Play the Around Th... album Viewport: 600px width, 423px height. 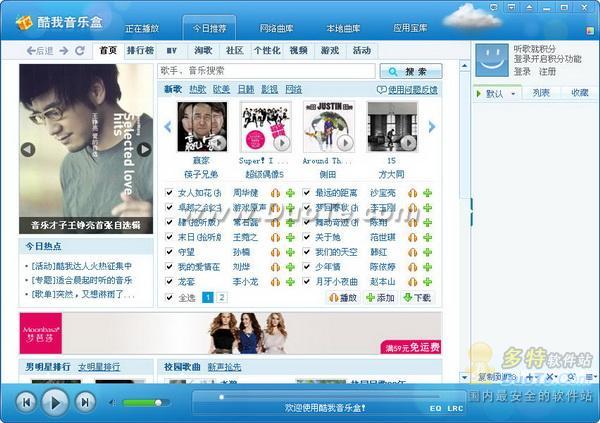click(x=346, y=143)
